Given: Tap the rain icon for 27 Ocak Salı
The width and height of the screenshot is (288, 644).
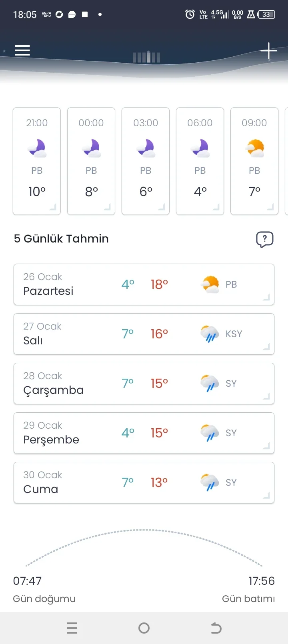Looking at the screenshot, I should [x=210, y=334].
